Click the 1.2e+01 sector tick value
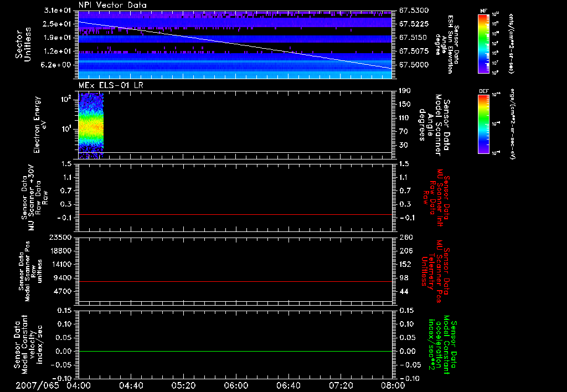Image resolution: width=567 pixels, height=392 pixels. (x=58, y=51)
